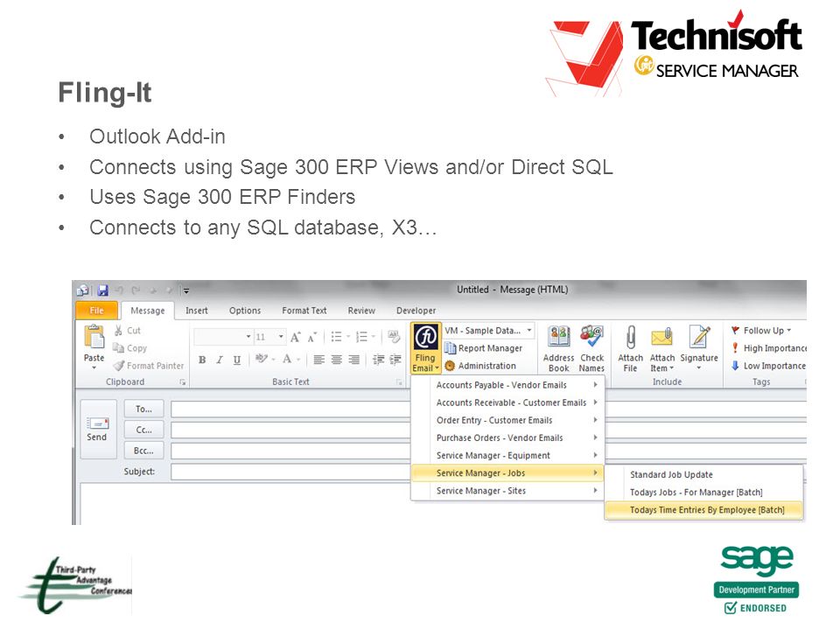Align text right
This screenshot has height=630, width=840.
(x=354, y=360)
